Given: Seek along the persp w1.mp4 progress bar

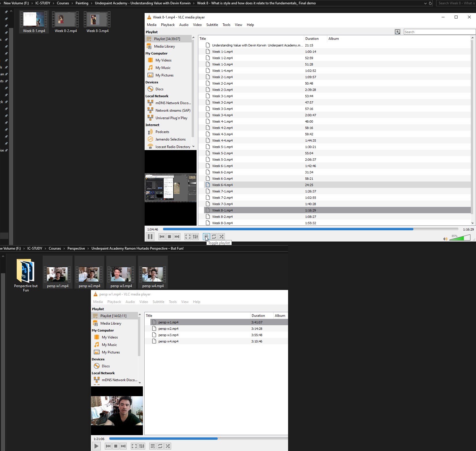Looking at the screenshot, I should tap(199, 439).
